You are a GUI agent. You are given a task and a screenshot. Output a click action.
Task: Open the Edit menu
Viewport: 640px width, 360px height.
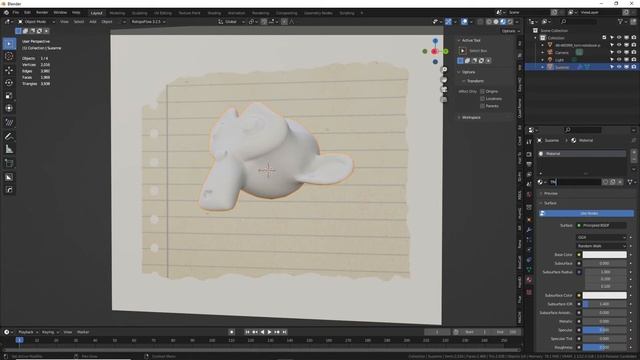click(x=27, y=13)
